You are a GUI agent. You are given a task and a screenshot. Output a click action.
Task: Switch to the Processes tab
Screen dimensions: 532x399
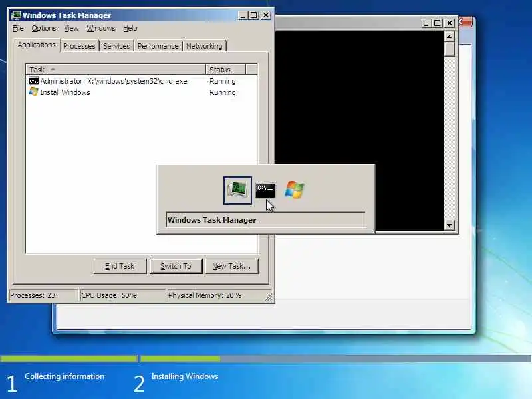tap(79, 46)
